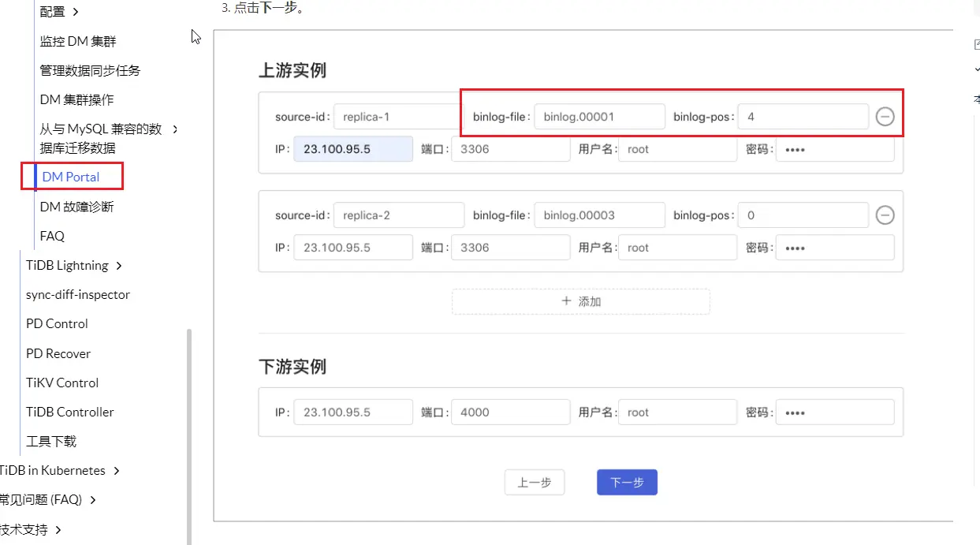Expand the TiDB in Kubernetes section

pyautogui.click(x=117, y=471)
